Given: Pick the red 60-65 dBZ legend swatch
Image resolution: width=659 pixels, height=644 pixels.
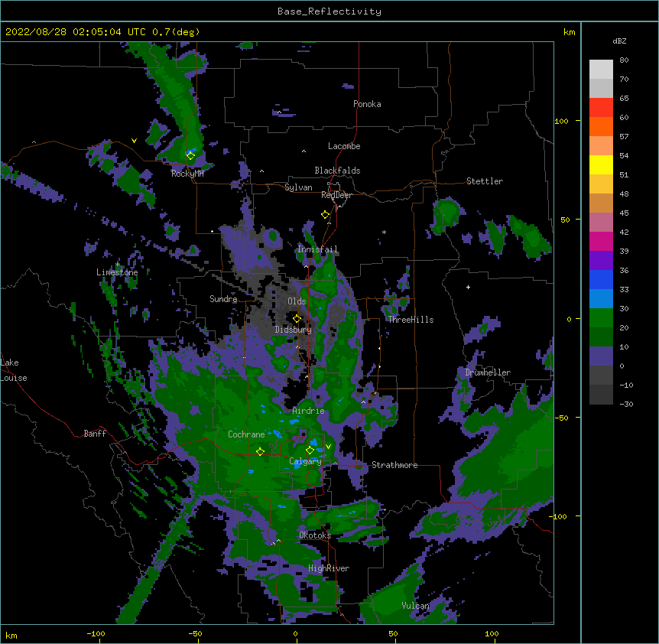Looking at the screenshot, I should coord(601,108).
